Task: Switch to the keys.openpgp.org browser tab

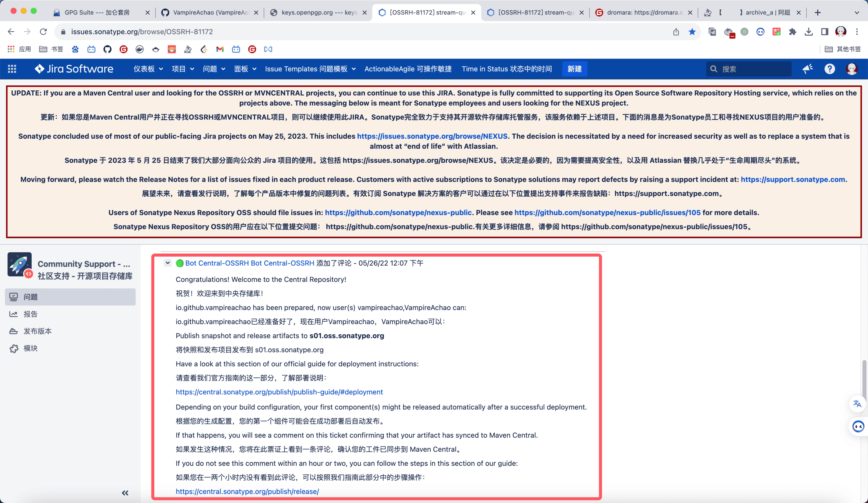Action: (x=319, y=12)
